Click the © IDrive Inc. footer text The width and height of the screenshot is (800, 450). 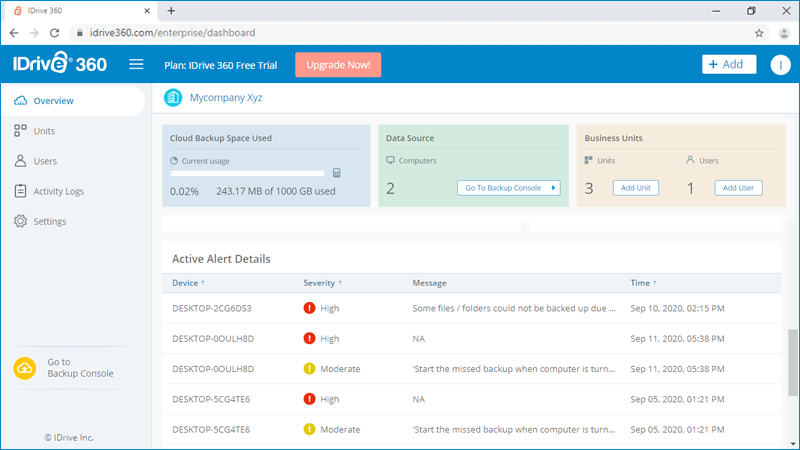point(69,437)
